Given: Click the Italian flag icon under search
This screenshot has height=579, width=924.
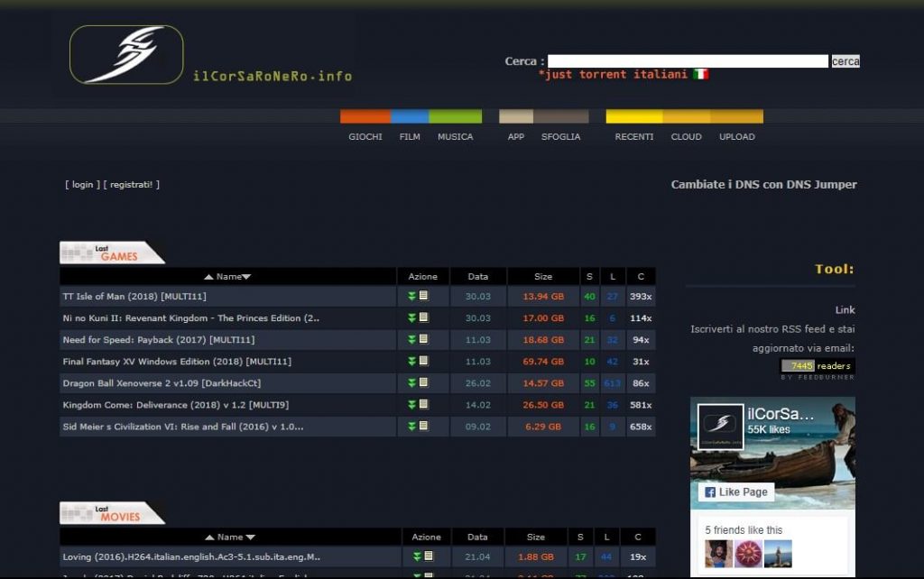Looking at the screenshot, I should click(700, 74).
